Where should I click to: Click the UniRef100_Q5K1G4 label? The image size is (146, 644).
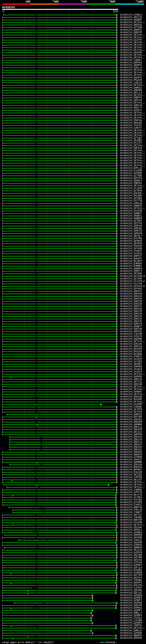(131, 437)
